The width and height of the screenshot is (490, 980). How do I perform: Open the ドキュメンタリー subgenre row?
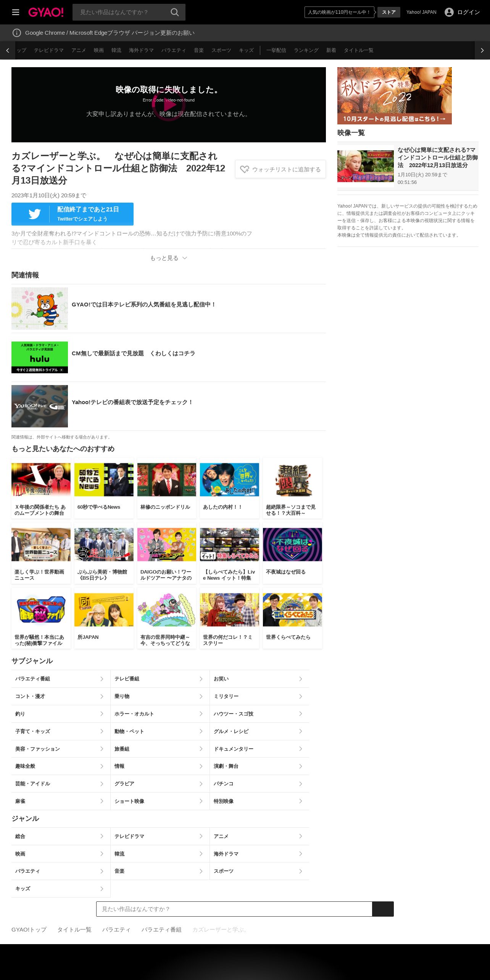[x=260, y=749]
